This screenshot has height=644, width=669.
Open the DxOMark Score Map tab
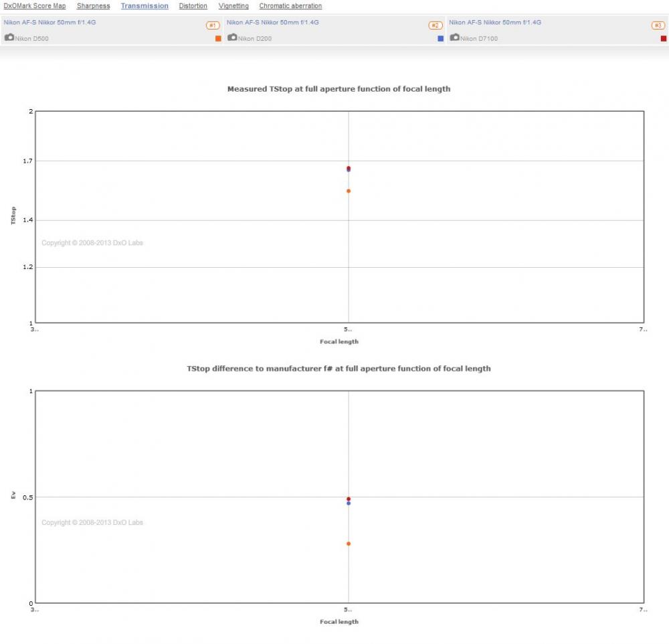(x=35, y=6)
